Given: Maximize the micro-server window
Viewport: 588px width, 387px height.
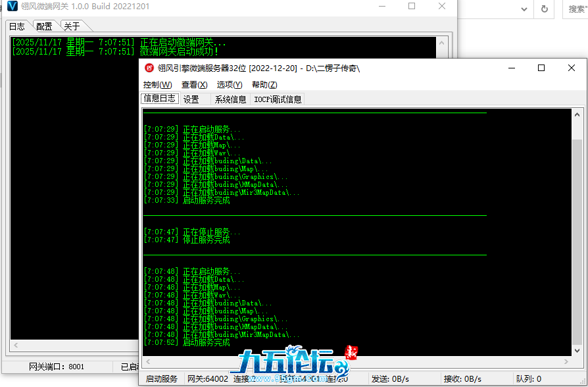Looking at the screenshot, I should click(x=541, y=68).
